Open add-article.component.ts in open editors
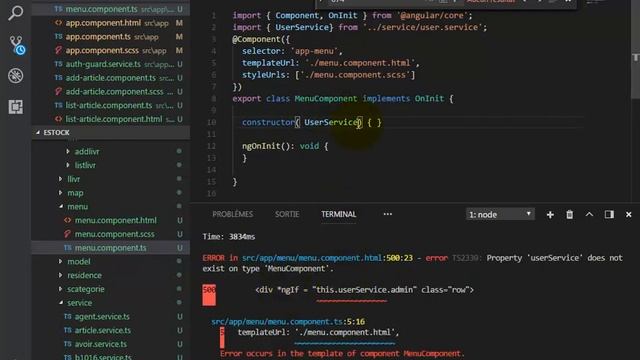 pyautogui.click(x=111, y=78)
